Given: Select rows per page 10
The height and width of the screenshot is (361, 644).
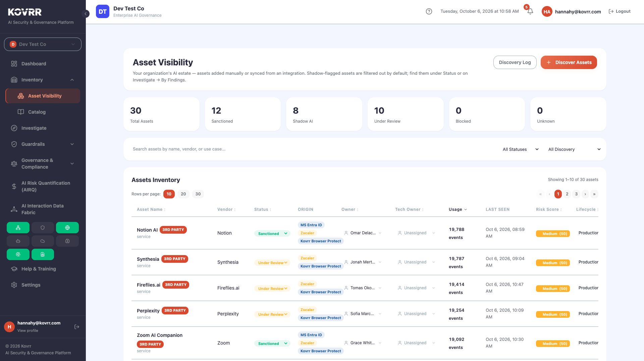Looking at the screenshot, I should [x=169, y=194].
